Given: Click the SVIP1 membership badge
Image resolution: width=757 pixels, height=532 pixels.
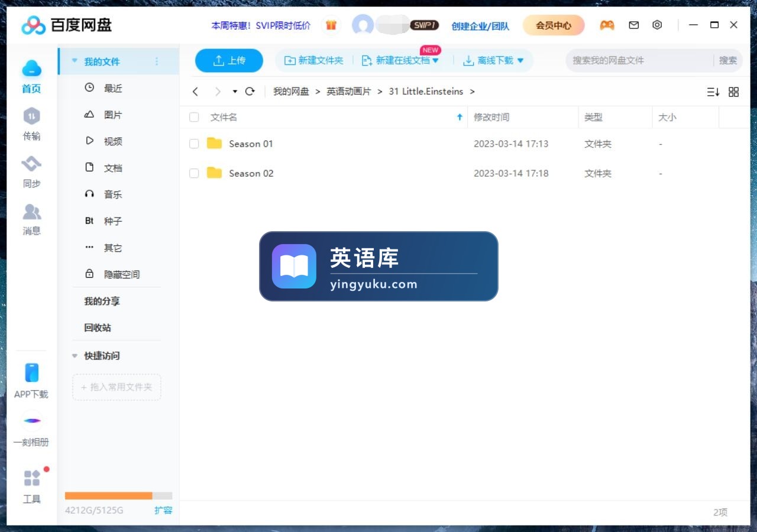Looking at the screenshot, I should click(424, 25).
